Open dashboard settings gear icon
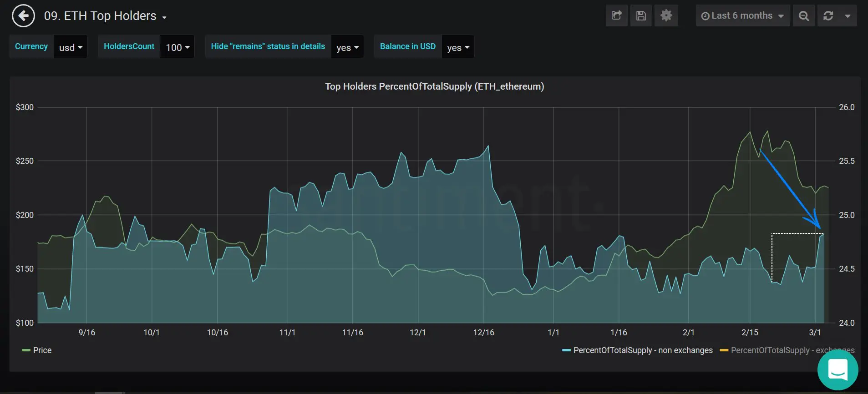This screenshot has height=394, width=868. 666,16
